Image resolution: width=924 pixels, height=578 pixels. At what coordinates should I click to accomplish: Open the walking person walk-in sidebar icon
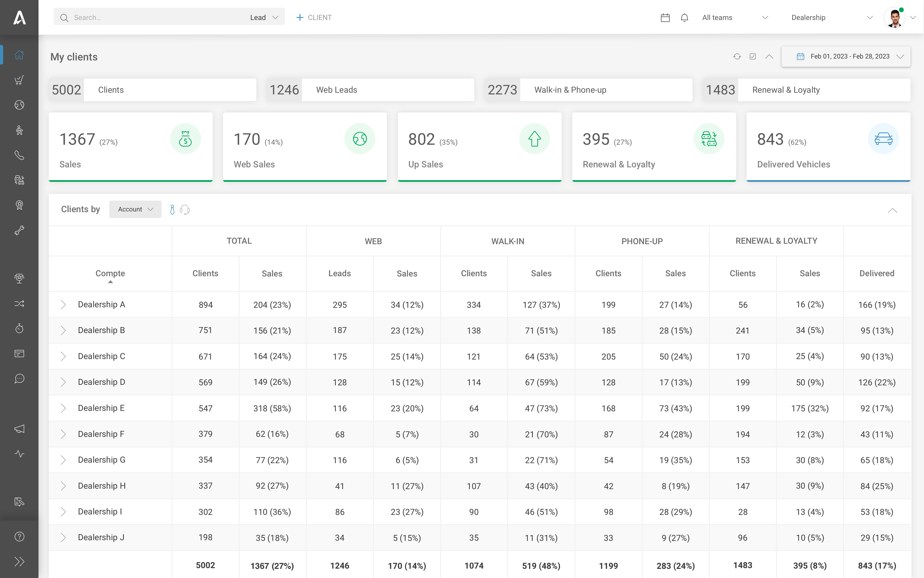(19, 130)
